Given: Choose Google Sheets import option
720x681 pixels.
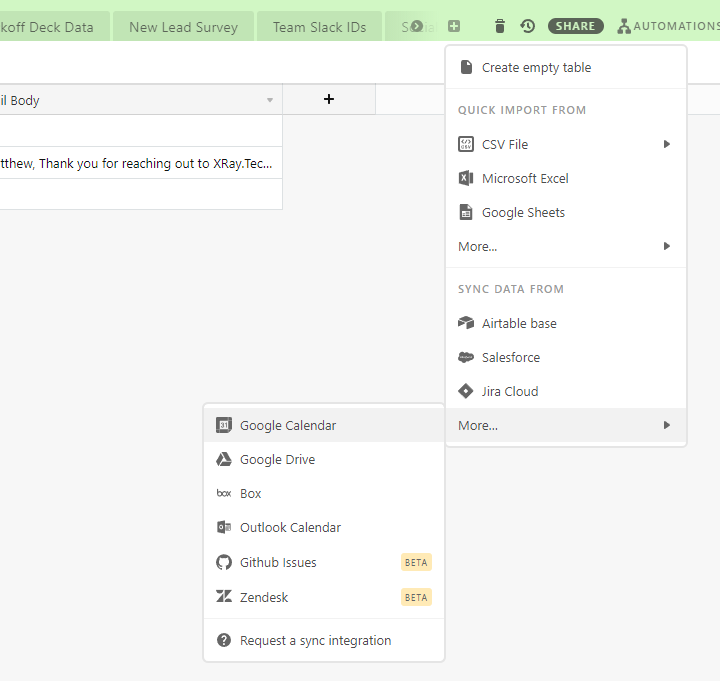Looking at the screenshot, I should point(566,212).
